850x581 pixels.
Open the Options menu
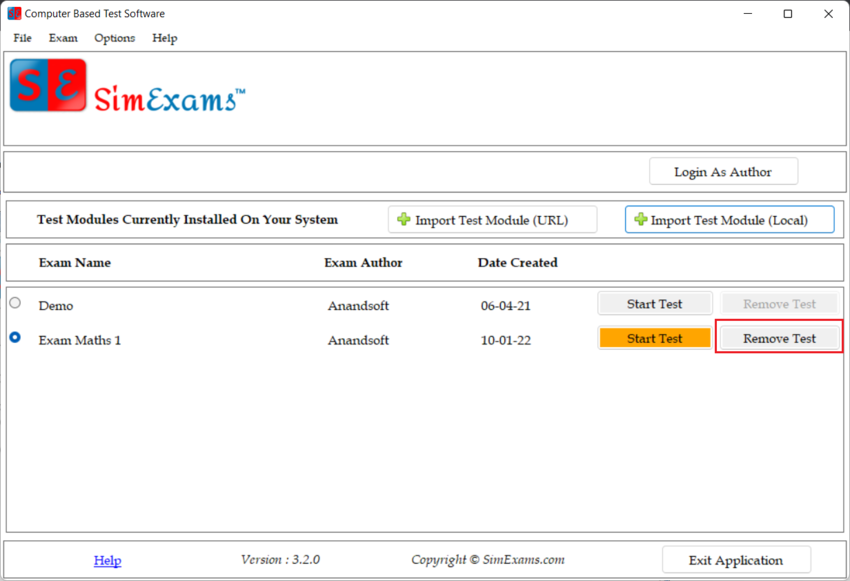(x=114, y=38)
